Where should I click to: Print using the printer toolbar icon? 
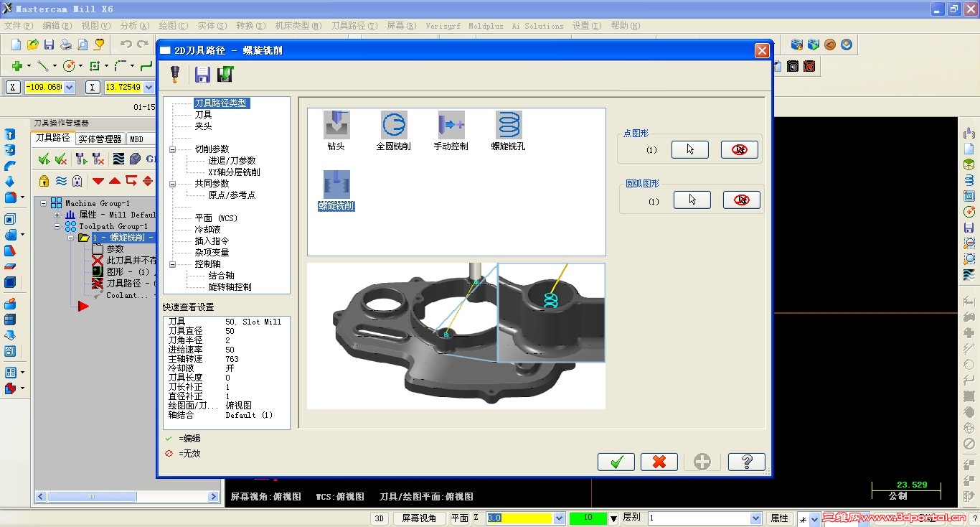point(66,45)
